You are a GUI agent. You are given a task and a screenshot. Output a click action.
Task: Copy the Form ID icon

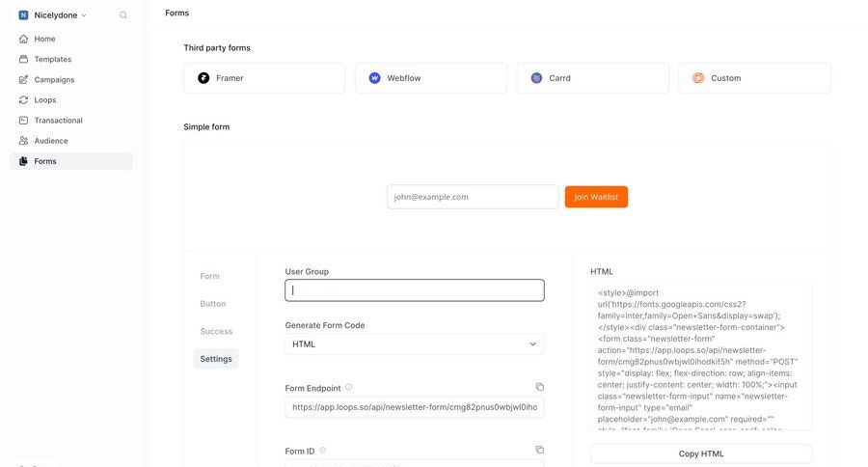539,450
